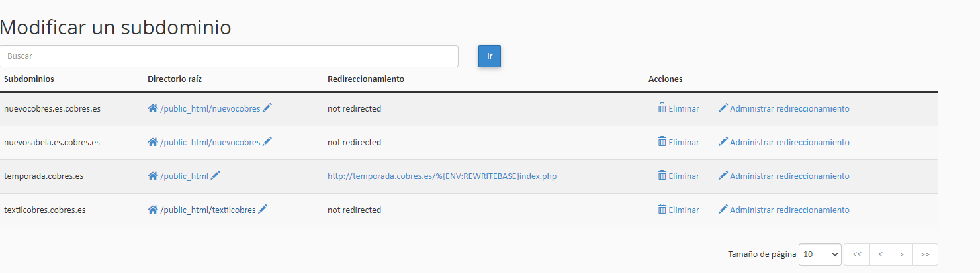Click pencil edit icon for nuevocobres.es.cobres.es directory
The image size is (980, 273).
tap(267, 108)
